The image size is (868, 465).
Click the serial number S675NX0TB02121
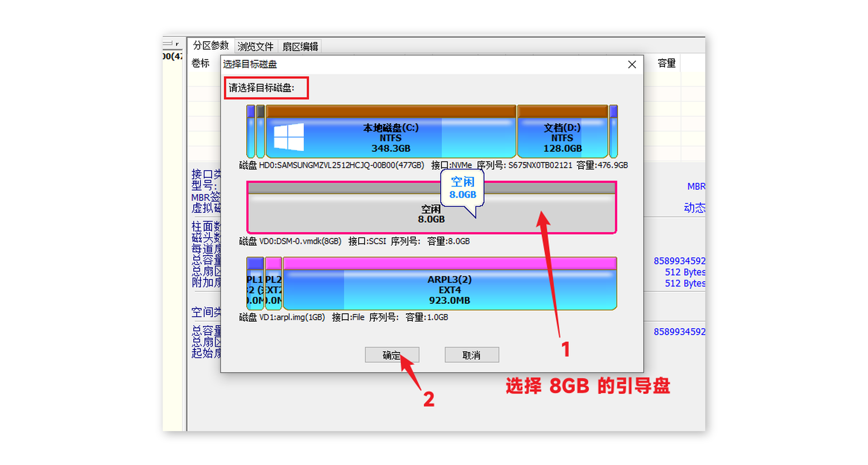click(x=540, y=165)
